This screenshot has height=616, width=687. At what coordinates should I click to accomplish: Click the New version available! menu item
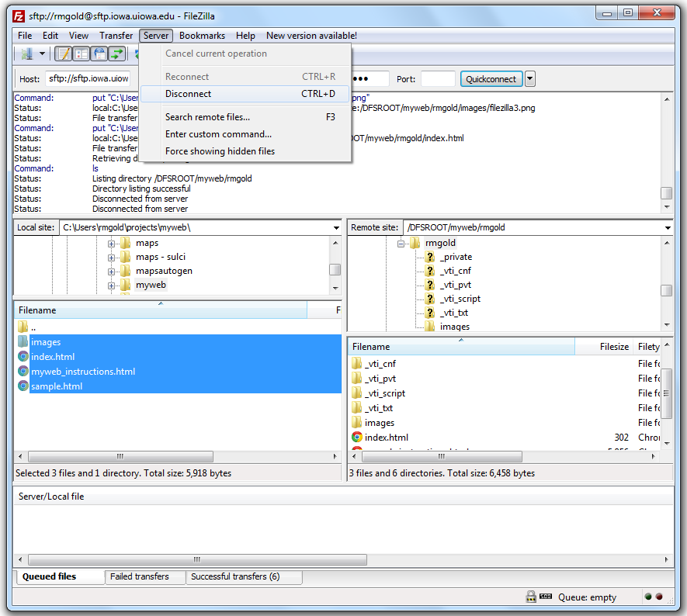(x=311, y=36)
